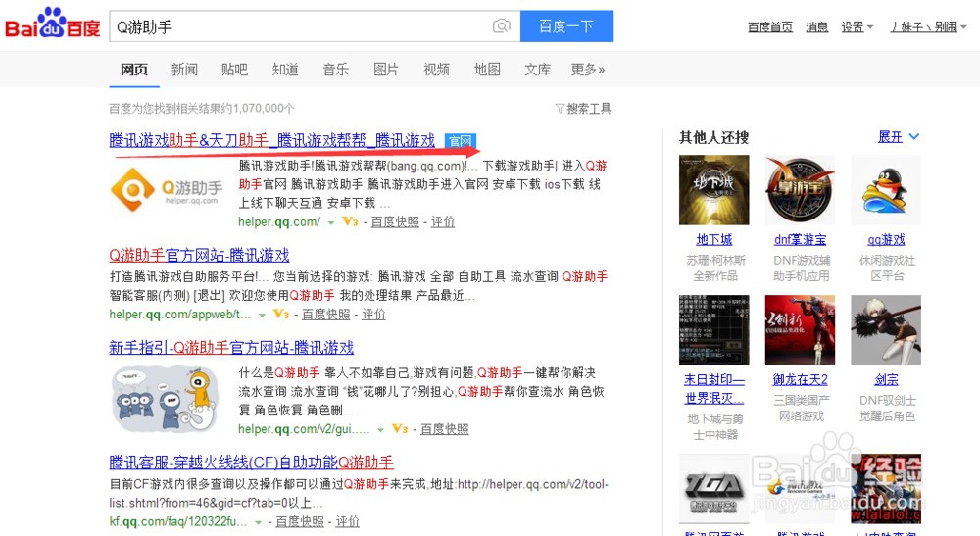Open 地下城 link
The image size is (980, 536).
[x=713, y=240]
